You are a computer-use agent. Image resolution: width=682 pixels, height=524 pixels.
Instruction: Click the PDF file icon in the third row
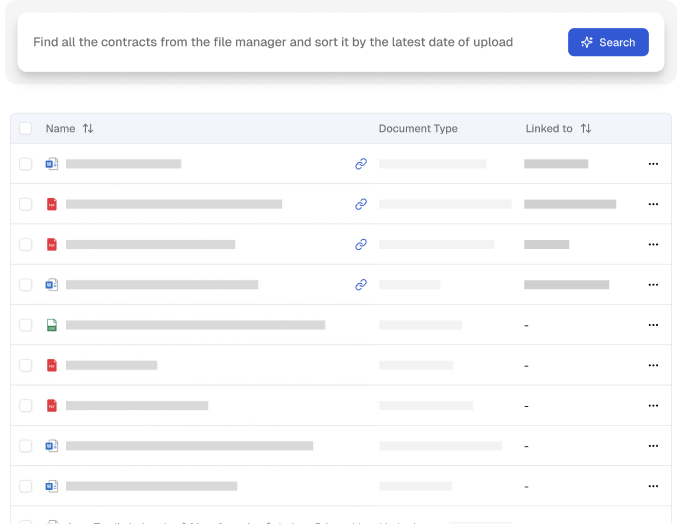click(x=52, y=244)
